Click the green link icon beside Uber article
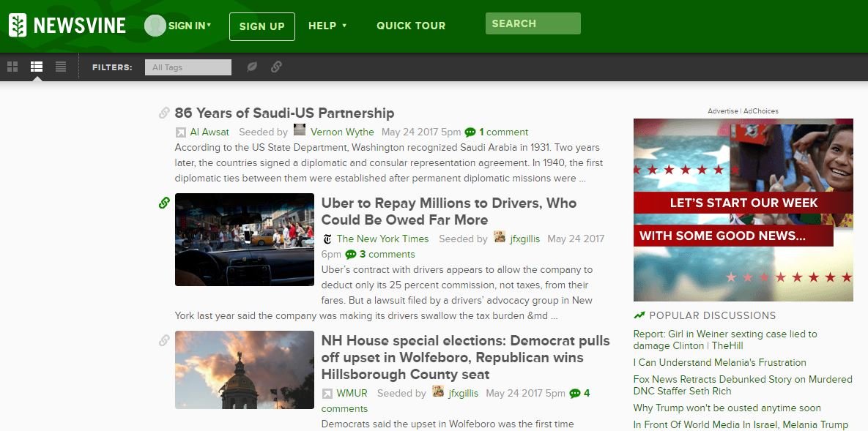868x431 pixels. click(164, 203)
